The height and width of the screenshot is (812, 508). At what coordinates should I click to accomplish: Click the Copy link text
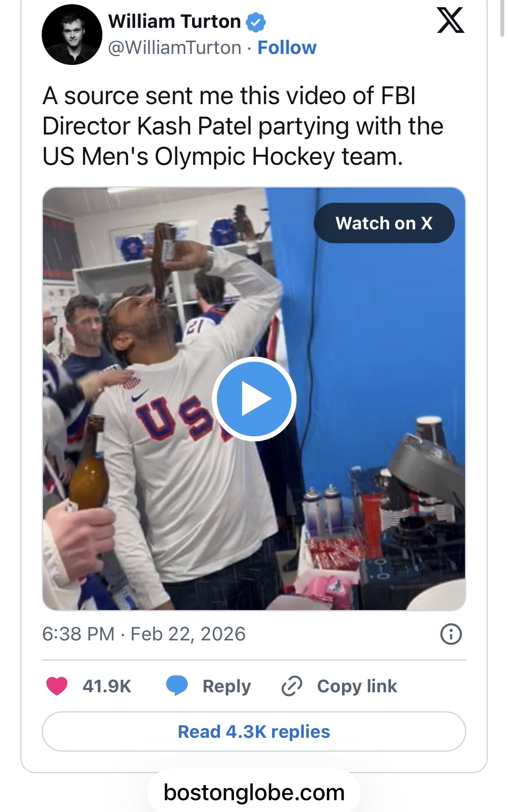point(357,686)
